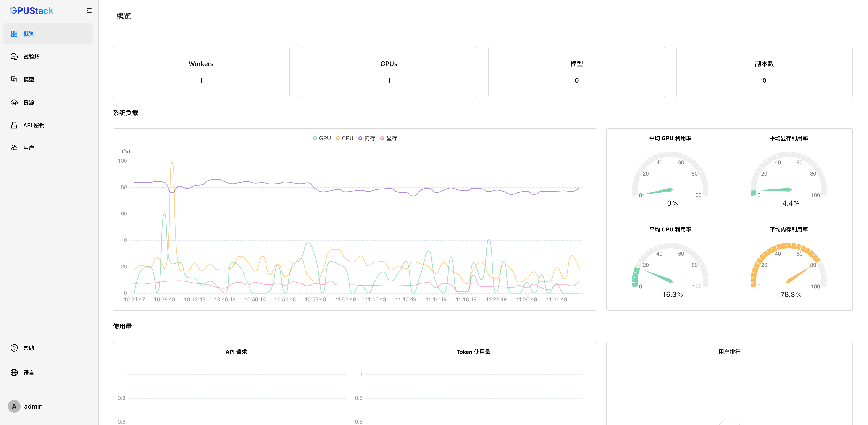
Task: Select the 资源 menu item
Action: (x=48, y=102)
